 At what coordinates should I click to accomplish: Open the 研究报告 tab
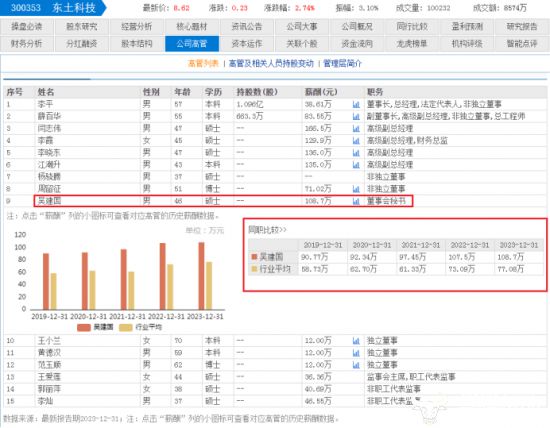[522, 26]
